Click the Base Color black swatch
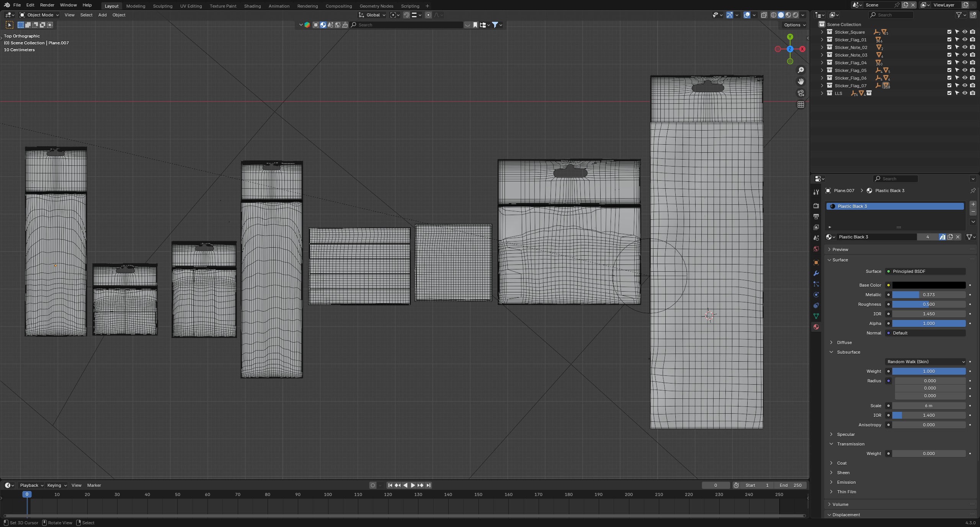The height and width of the screenshot is (527, 980). point(929,285)
